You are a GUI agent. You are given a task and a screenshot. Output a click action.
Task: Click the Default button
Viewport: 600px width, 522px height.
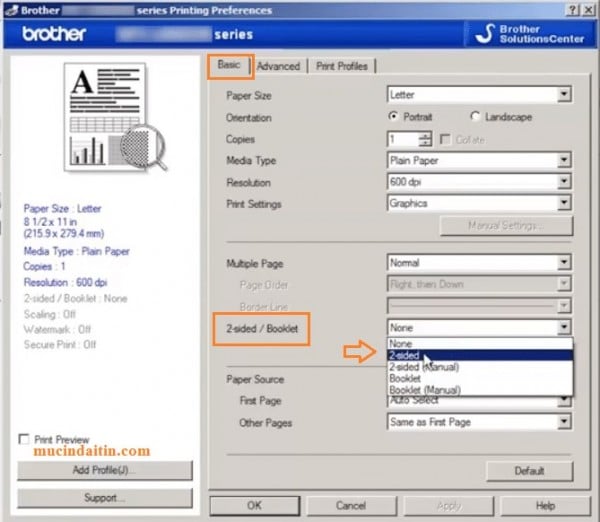coord(530,471)
